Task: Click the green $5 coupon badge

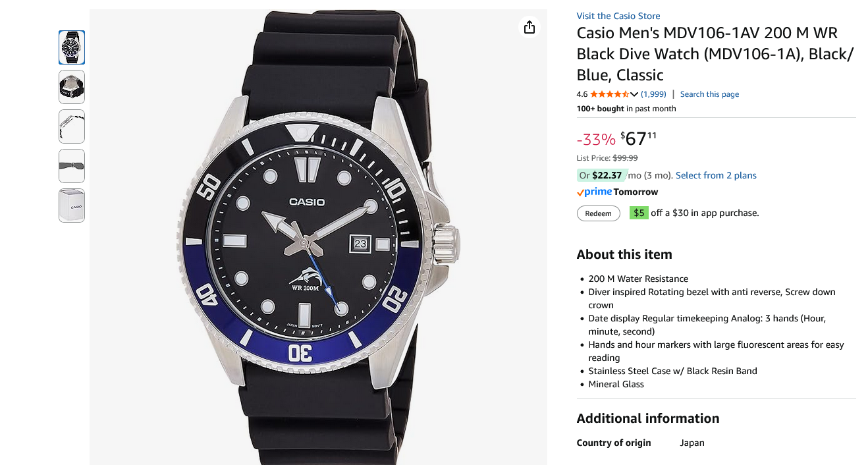Action: click(639, 213)
